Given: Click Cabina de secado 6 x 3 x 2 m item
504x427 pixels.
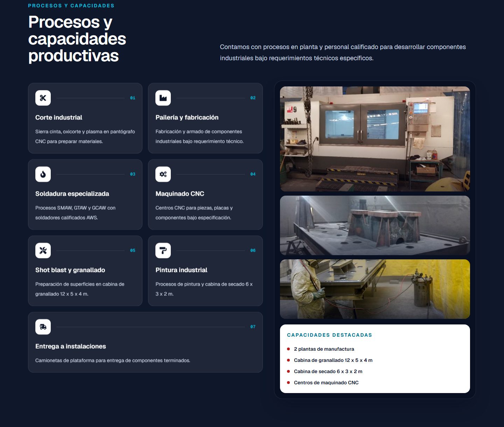Looking at the screenshot, I should pyautogui.click(x=328, y=371).
